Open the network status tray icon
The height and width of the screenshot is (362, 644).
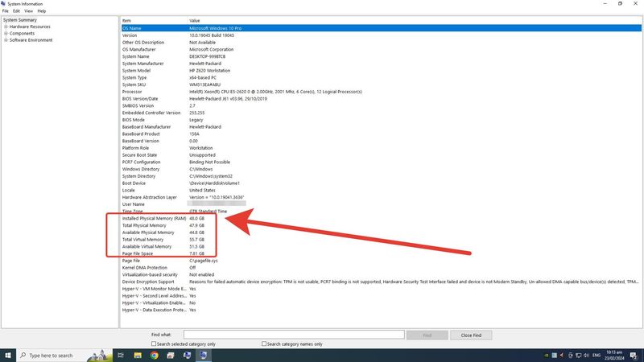[578, 356]
